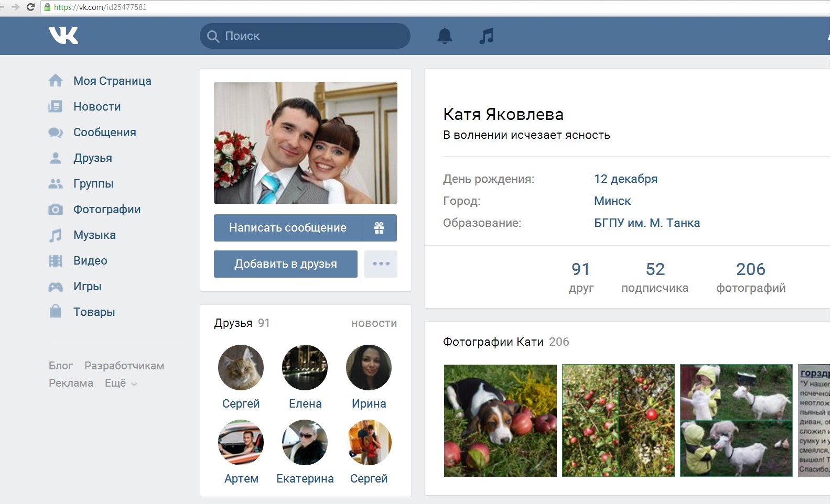Click the Поиск search field
Image resolution: width=832 pixels, height=504 pixels.
[305, 36]
